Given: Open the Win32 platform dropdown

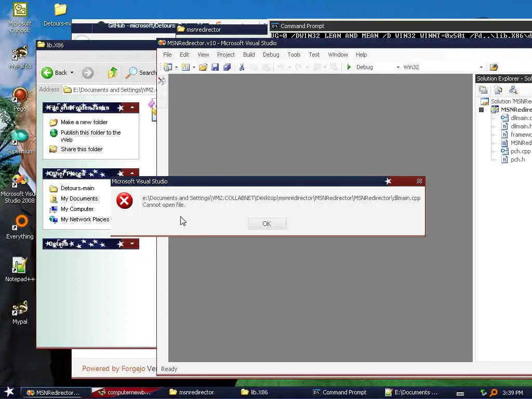Looking at the screenshot, I should pos(481,67).
